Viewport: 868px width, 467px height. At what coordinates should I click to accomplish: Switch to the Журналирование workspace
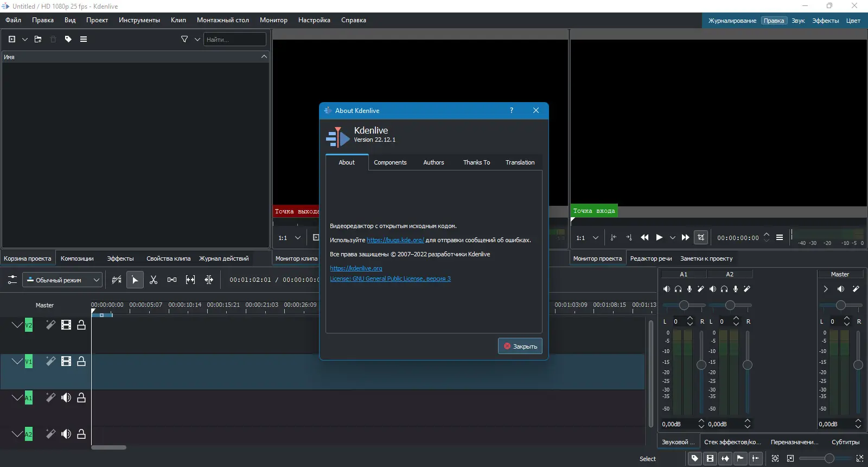[732, 21]
